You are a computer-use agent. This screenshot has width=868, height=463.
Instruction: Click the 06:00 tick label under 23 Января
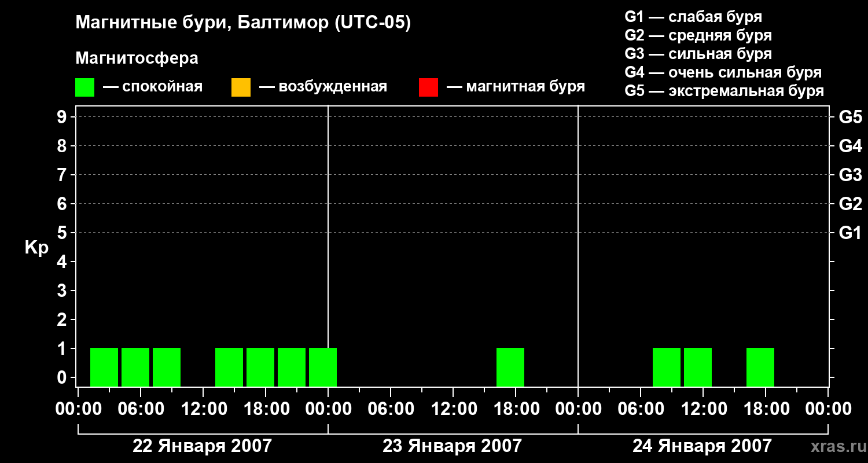[x=391, y=409]
